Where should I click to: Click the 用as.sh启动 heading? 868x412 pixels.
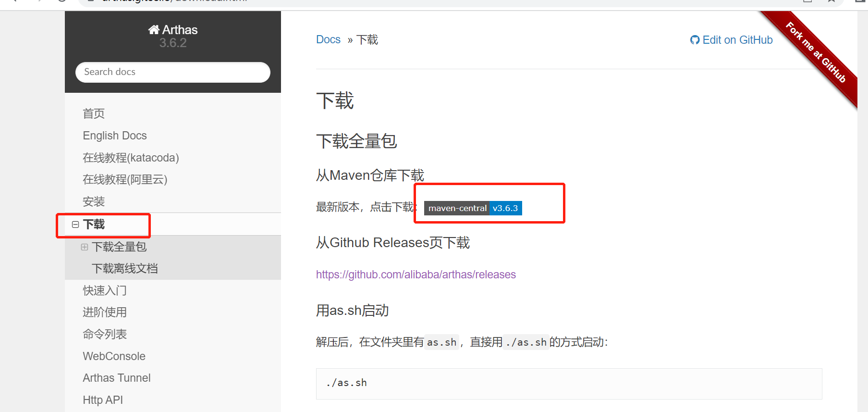tap(352, 311)
